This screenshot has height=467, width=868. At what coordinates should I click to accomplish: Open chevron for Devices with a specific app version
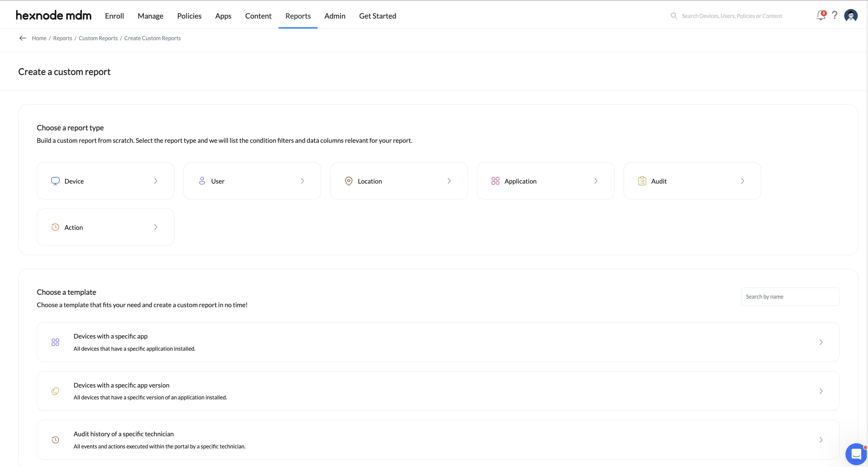(x=821, y=391)
